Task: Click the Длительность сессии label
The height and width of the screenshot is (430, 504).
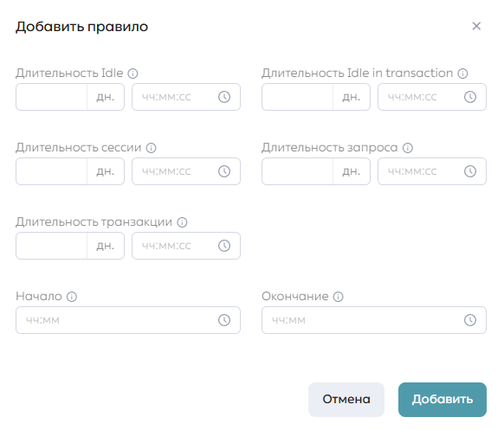Action: click(79, 148)
